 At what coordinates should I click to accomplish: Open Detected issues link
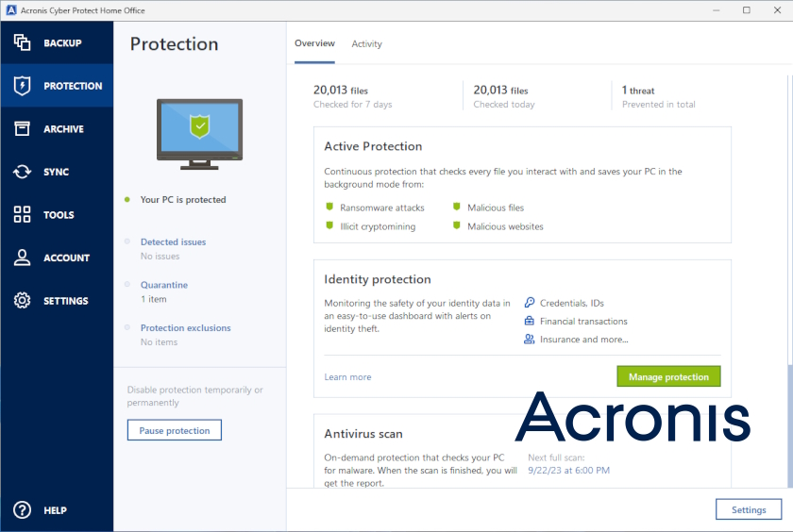(x=173, y=242)
